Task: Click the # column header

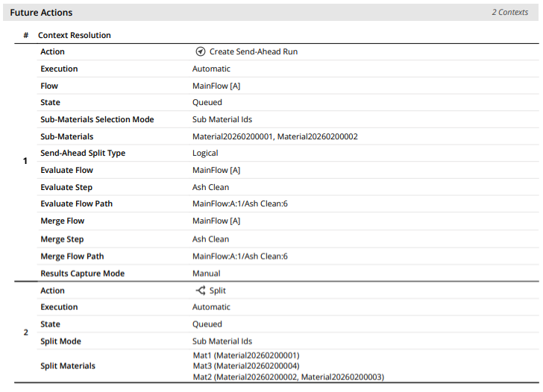Action: click(25, 35)
